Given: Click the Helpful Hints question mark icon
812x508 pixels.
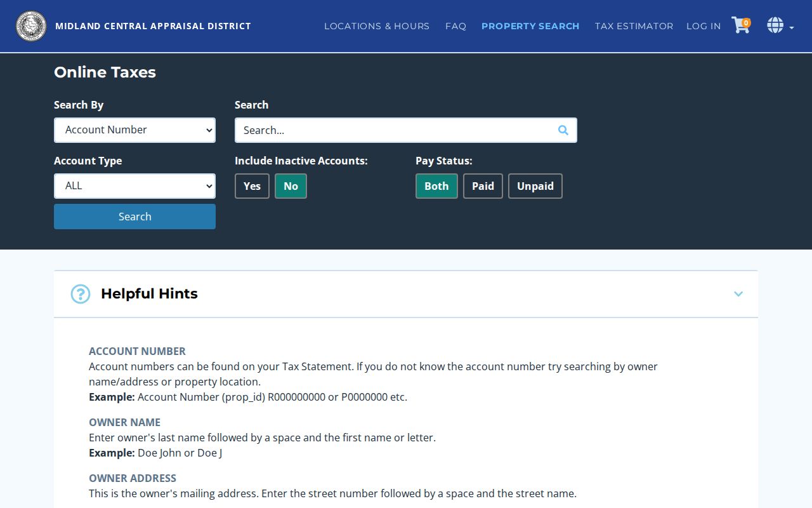Looking at the screenshot, I should [81, 293].
